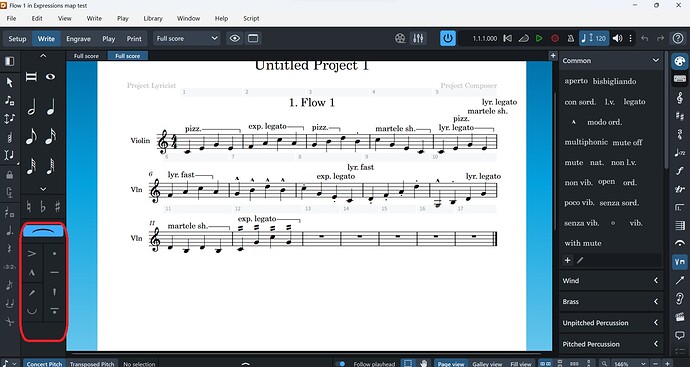Open the File menu
Screen dimensions: 690x367
click(x=11, y=18)
